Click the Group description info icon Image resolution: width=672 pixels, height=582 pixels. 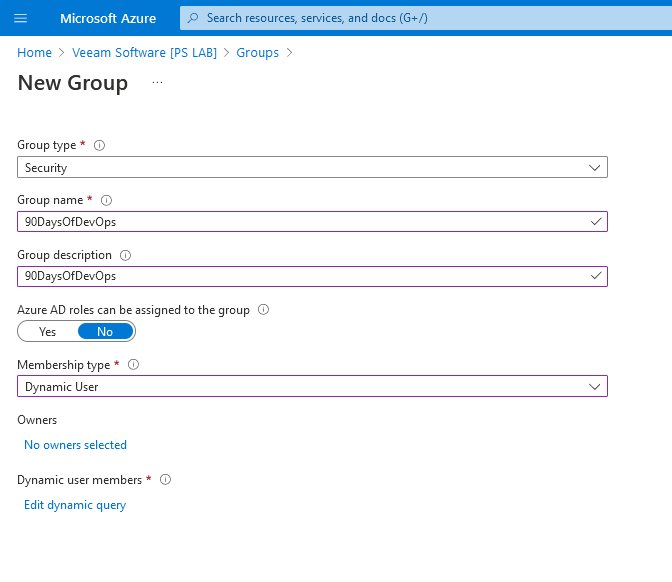tap(125, 255)
